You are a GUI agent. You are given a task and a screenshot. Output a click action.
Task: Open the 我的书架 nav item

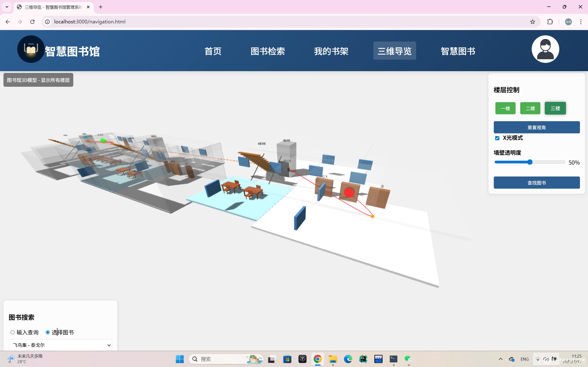331,51
